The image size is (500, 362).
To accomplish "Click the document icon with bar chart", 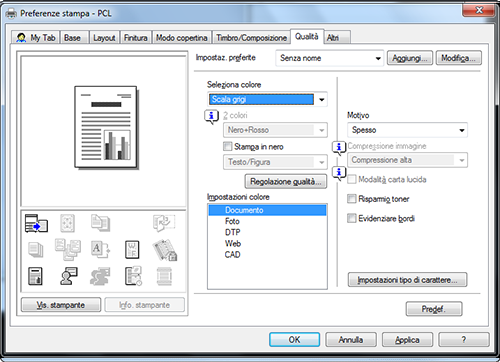I will tap(35, 276).
